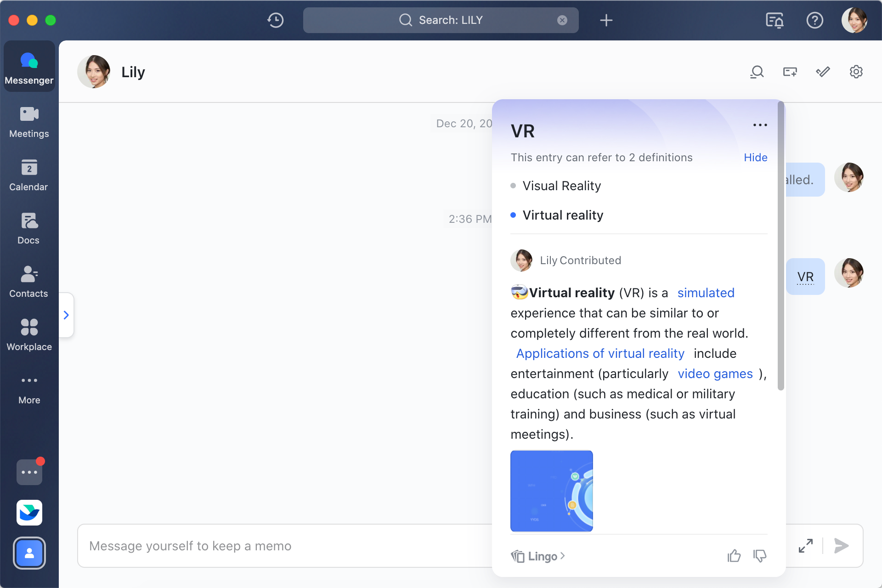Open the help question mark icon
882x588 pixels.
pyautogui.click(x=814, y=20)
